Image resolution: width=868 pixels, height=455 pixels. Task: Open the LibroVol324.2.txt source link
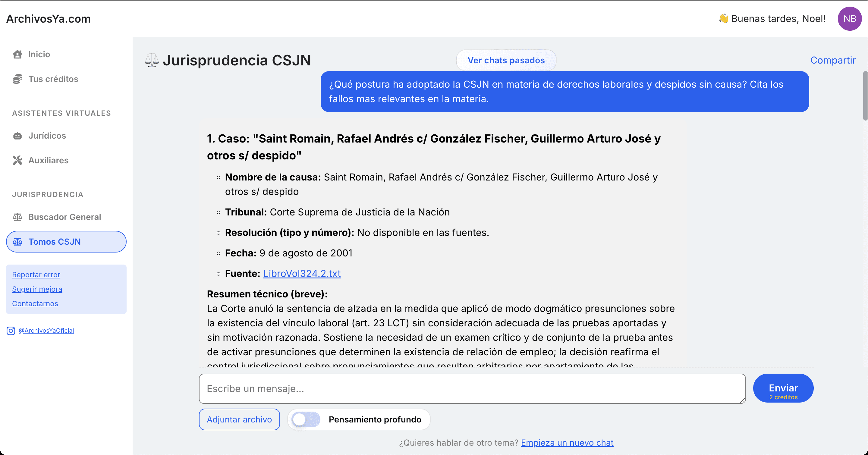(x=302, y=274)
